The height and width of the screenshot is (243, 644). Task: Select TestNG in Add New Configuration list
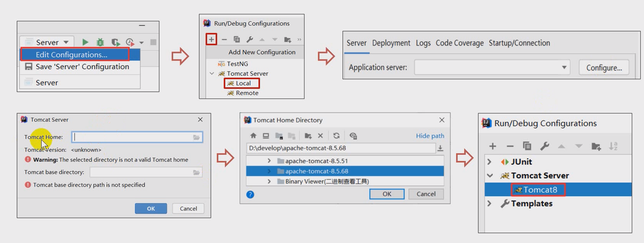click(237, 64)
